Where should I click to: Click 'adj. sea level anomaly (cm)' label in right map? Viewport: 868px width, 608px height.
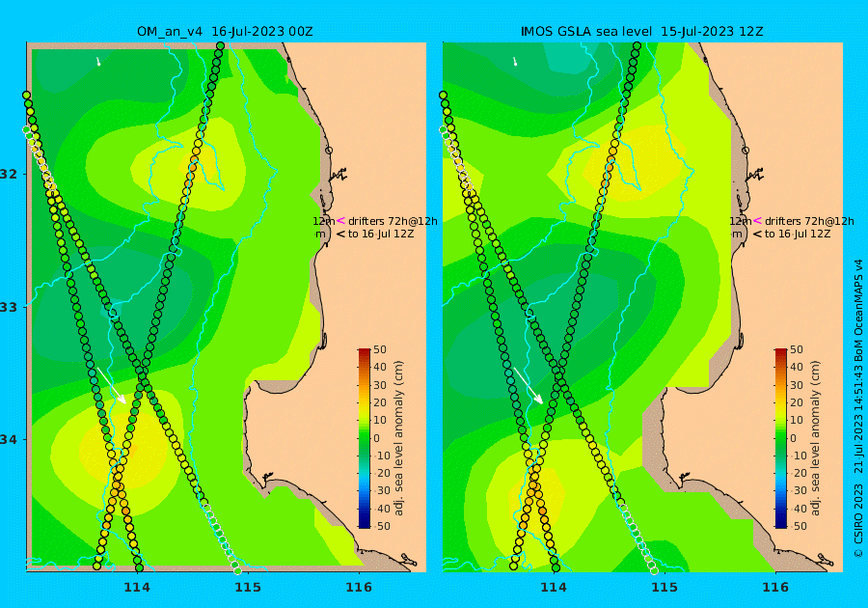pyautogui.click(x=815, y=438)
